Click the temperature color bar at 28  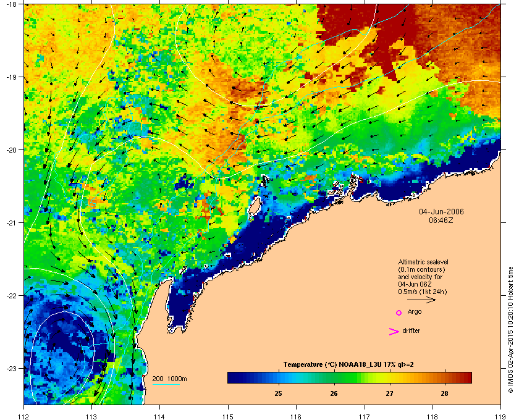(444, 377)
